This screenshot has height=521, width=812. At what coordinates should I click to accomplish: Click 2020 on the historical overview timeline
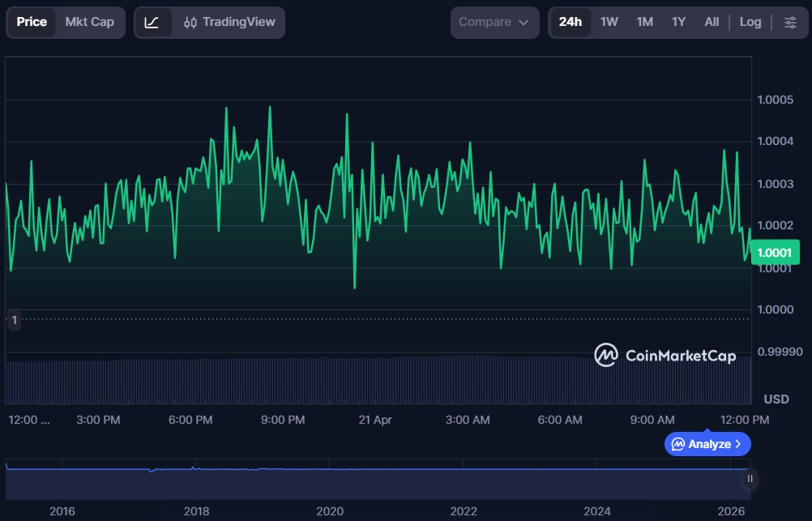330,510
